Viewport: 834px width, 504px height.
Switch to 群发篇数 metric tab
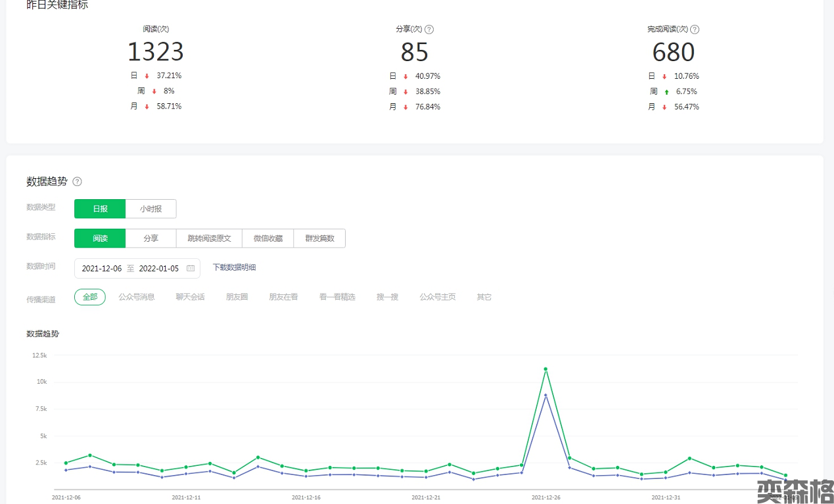[x=319, y=239]
